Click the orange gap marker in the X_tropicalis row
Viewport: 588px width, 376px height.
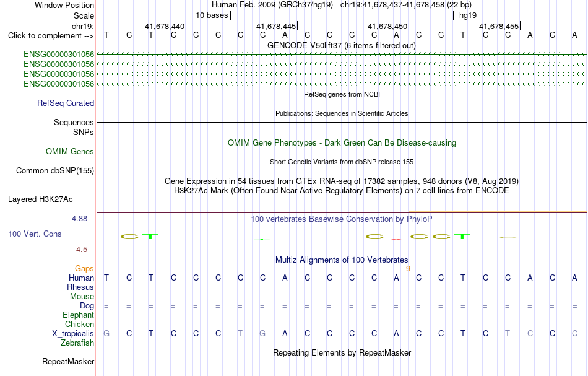pyautogui.click(x=409, y=333)
